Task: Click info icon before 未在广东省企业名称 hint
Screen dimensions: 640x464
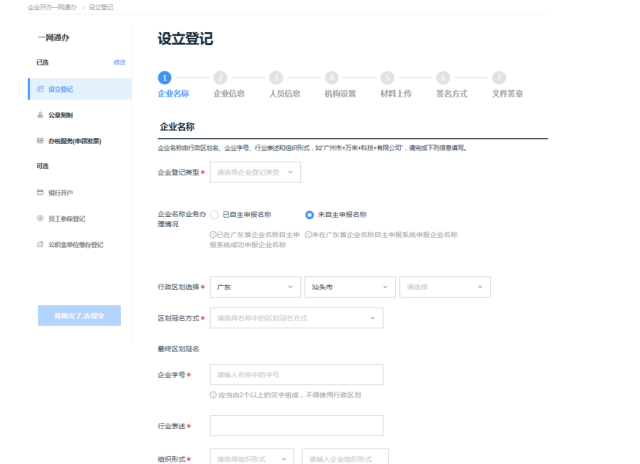Action: (309, 235)
